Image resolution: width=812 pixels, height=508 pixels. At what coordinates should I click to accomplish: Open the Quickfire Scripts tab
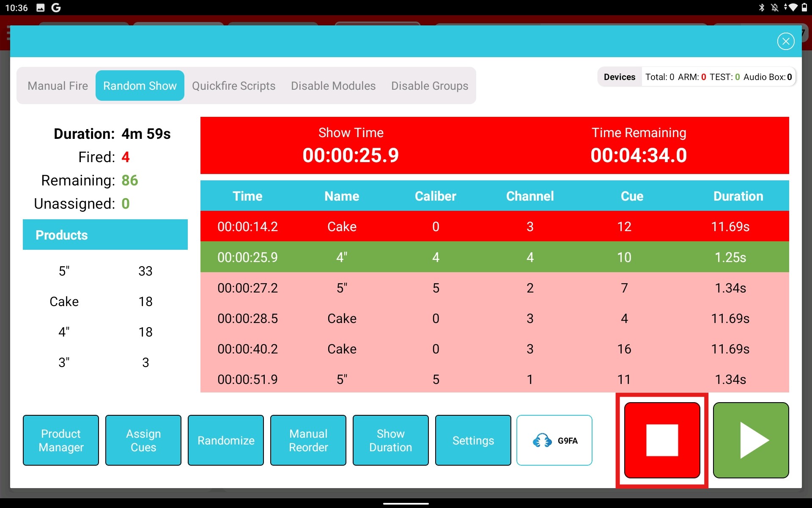[x=233, y=86]
